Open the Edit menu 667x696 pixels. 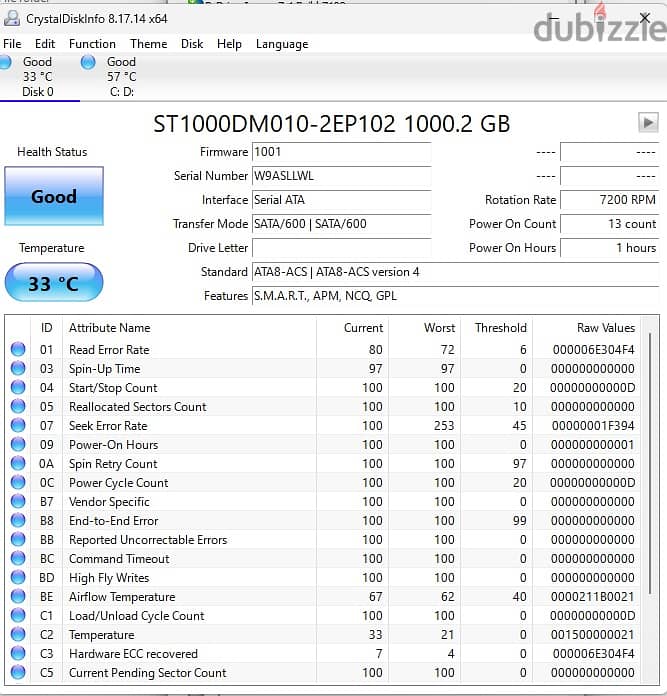(x=45, y=44)
